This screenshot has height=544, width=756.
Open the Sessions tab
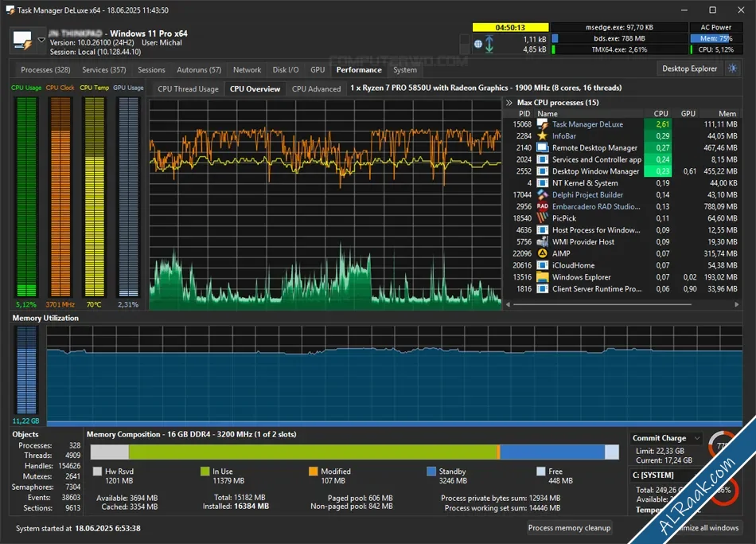point(151,70)
